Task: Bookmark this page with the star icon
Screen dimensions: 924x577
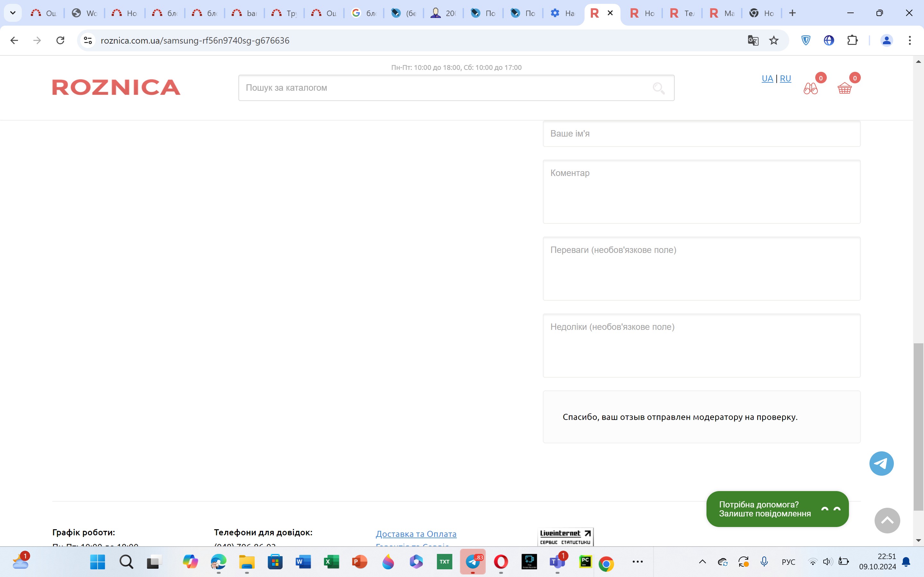Action: (774, 40)
